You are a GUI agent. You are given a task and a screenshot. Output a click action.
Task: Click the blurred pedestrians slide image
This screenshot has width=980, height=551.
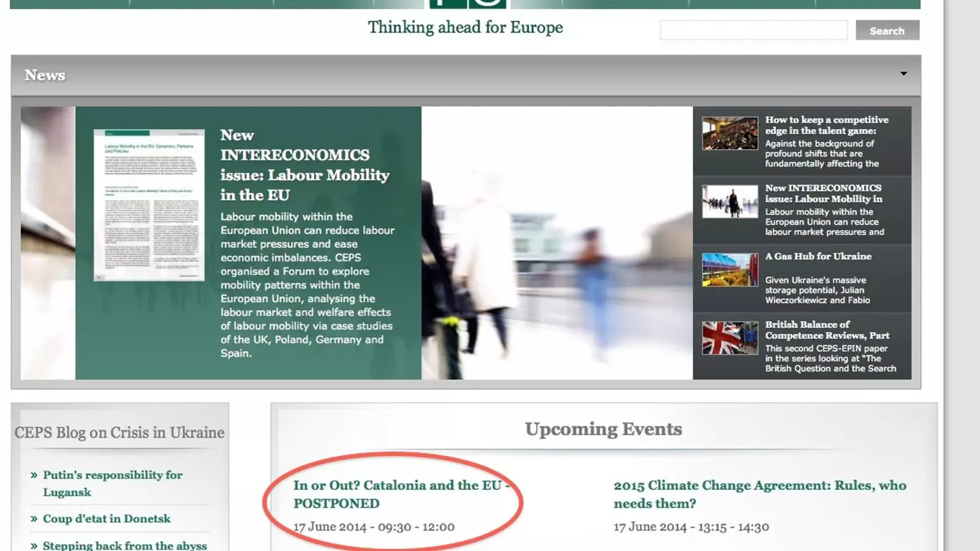coord(557,243)
